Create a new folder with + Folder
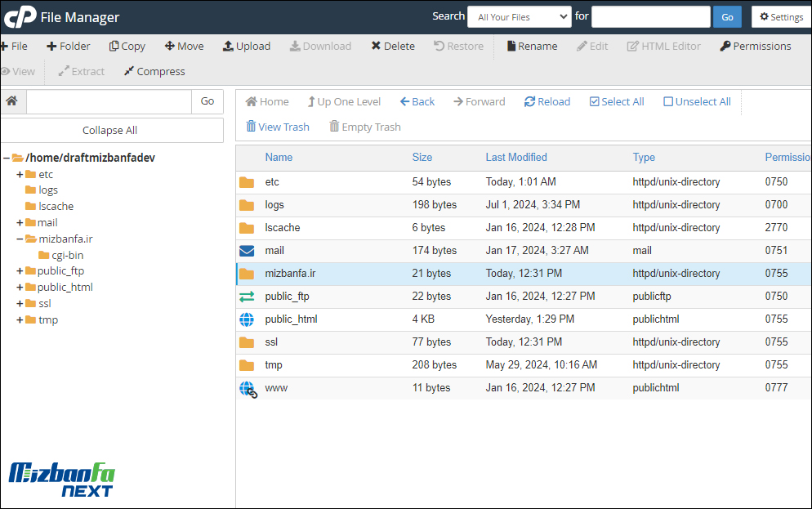 click(x=69, y=46)
